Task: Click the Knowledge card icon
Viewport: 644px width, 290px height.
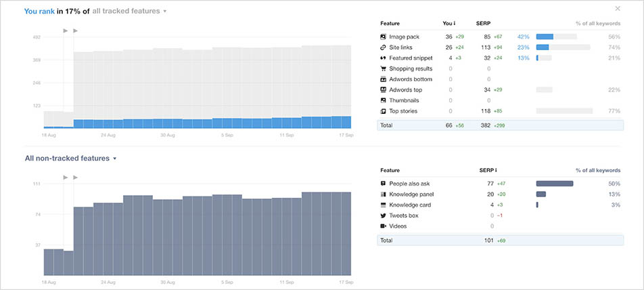Action: coord(383,205)
